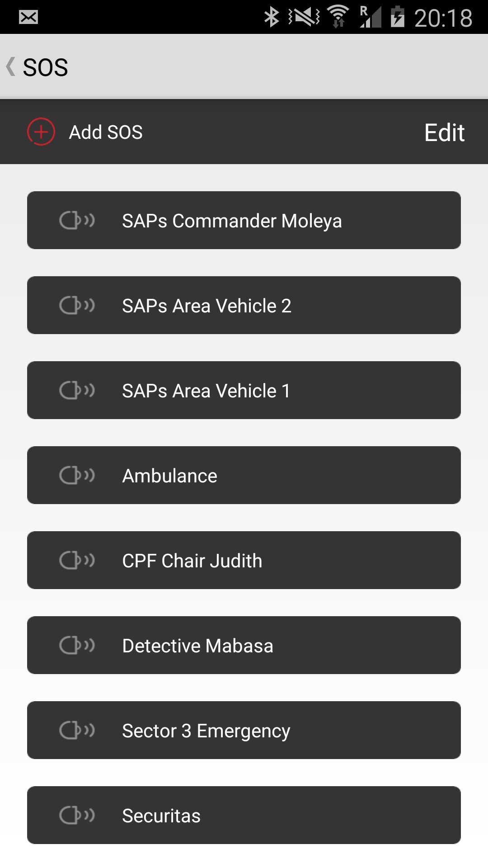Tap the back chevron beside SOS title
The height and width of the screenshot is (868, 488).
[11, 67]
